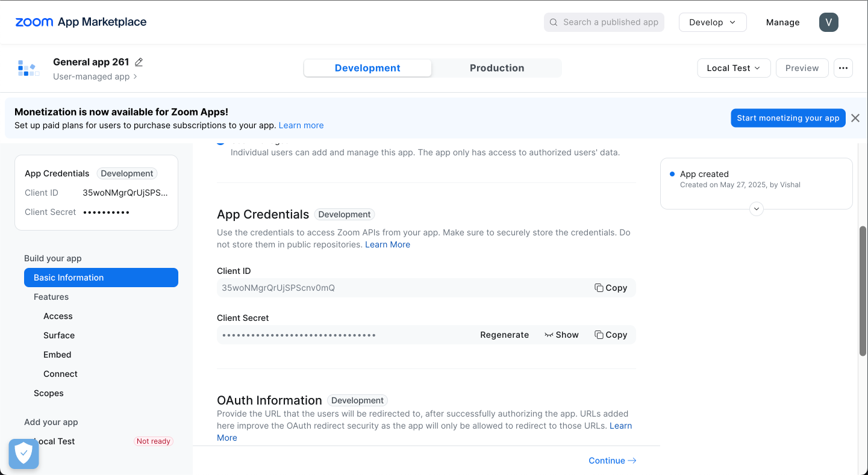Open App Credentials Learn More link
Image resolution: width=868 pixels, height=475 pixels.
click(x=387, y=244)
